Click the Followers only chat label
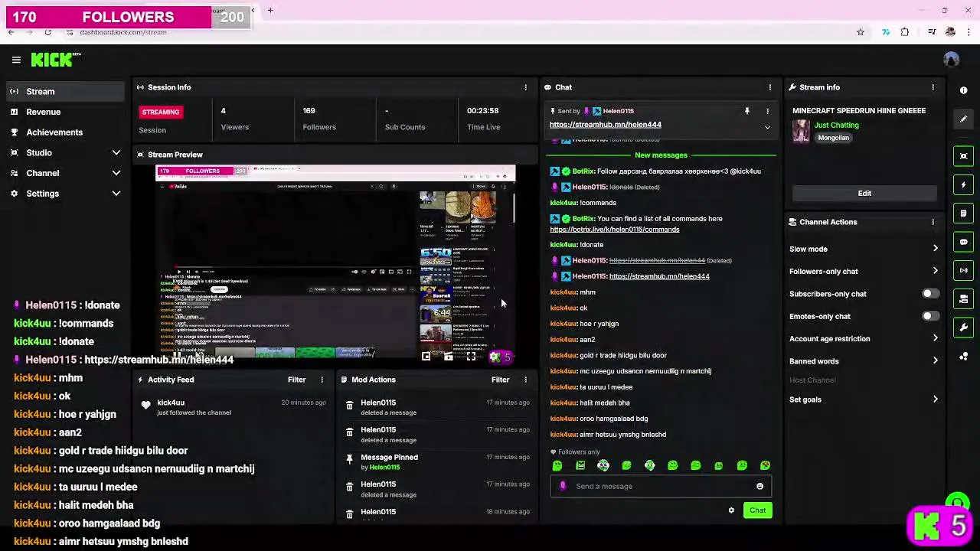This screenshot has width=980, height=551. (579, 452)
